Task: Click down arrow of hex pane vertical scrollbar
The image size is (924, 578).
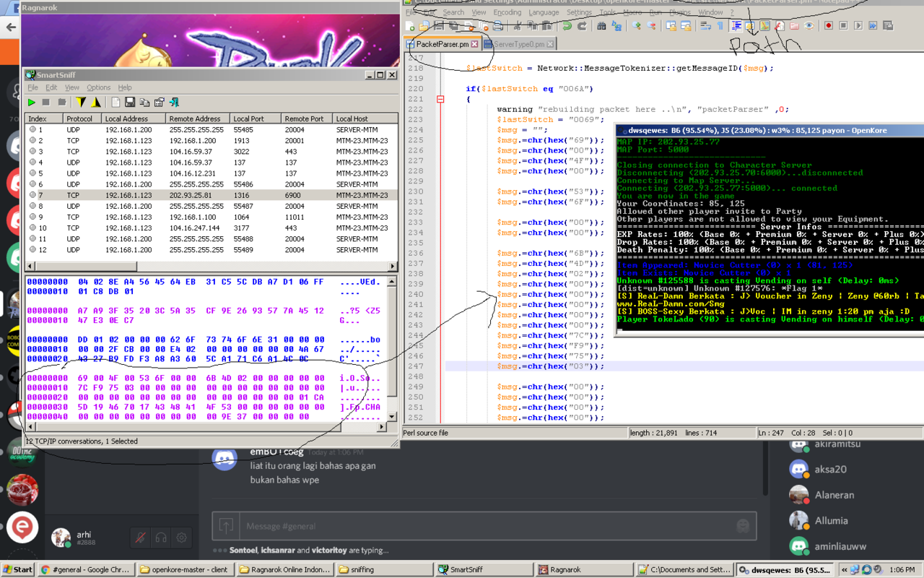Action: coord(392,417)
